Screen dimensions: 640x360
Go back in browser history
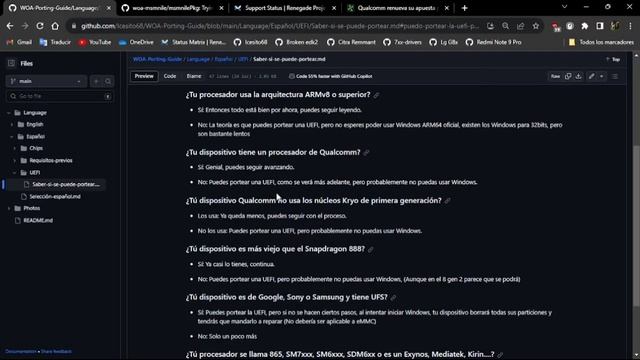click(10, 26)
